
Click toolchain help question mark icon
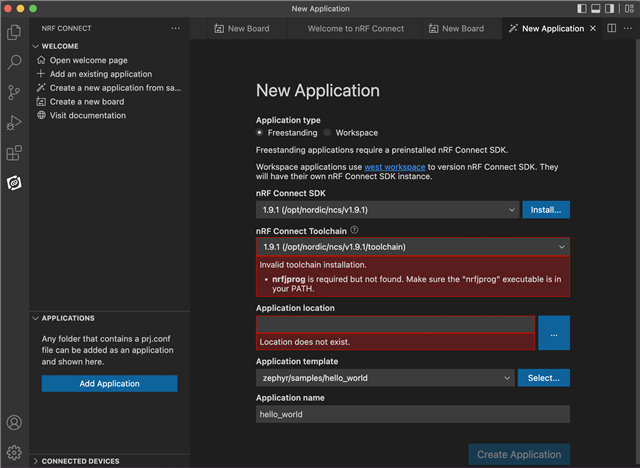point(354,230)
